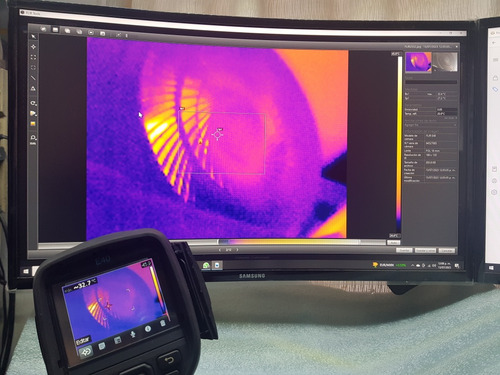This screenshot has height=375, width=500.
Task: Switch to Thermal MSX image mode
Action: coord(44,29)
